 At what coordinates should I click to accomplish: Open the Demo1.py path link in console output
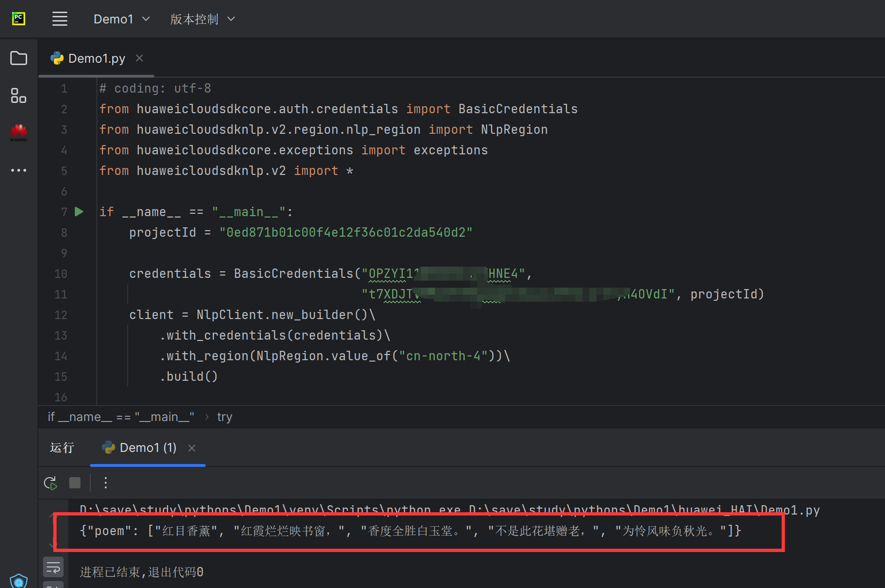(644, 510)
